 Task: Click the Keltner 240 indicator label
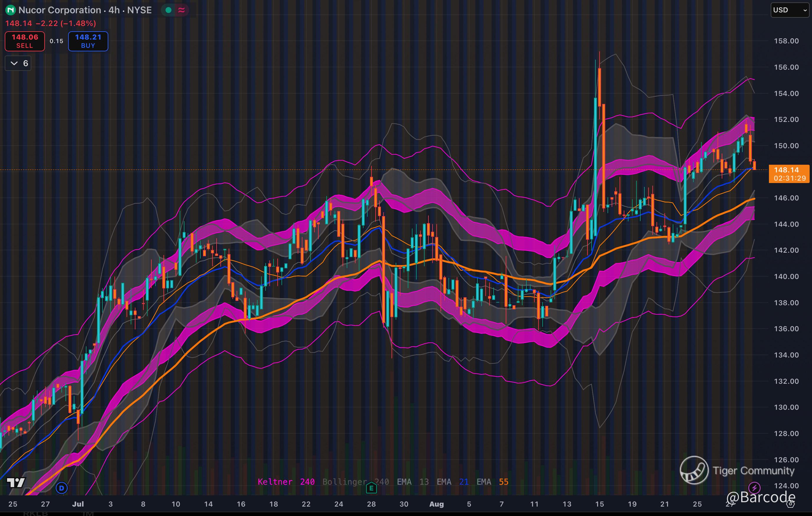tap(286, 482)
